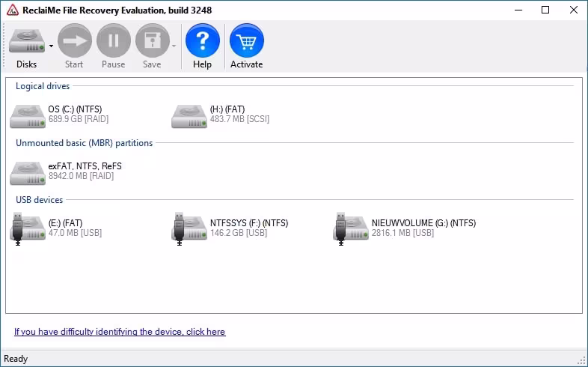This screenshot has height=367, width=588.
Task: Open the Save dropdown arrow
Action: tap(174, 46)
